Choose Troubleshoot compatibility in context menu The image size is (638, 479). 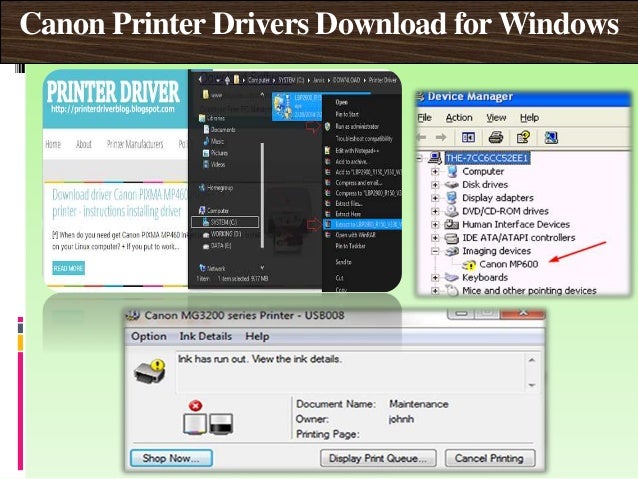(364, 139)
